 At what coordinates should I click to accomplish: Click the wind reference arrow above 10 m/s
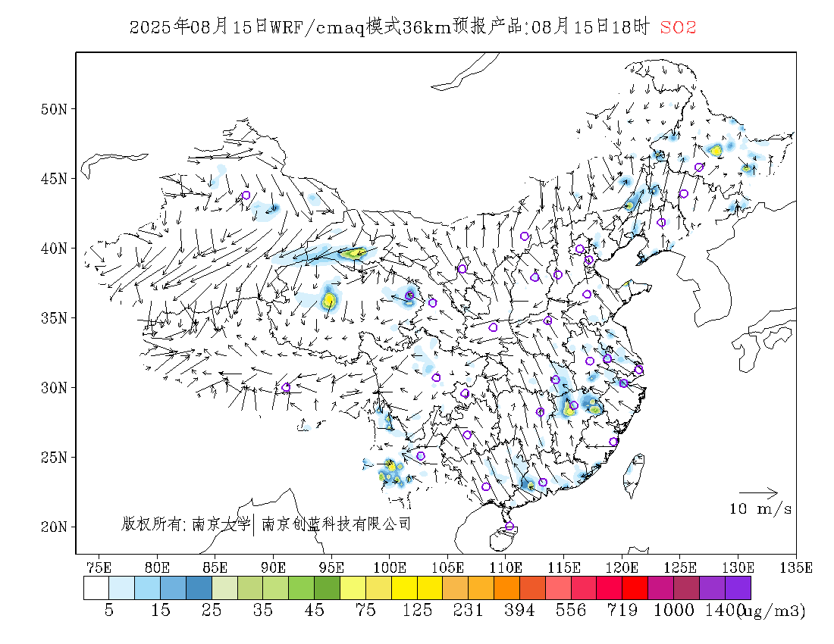[758, 493]
